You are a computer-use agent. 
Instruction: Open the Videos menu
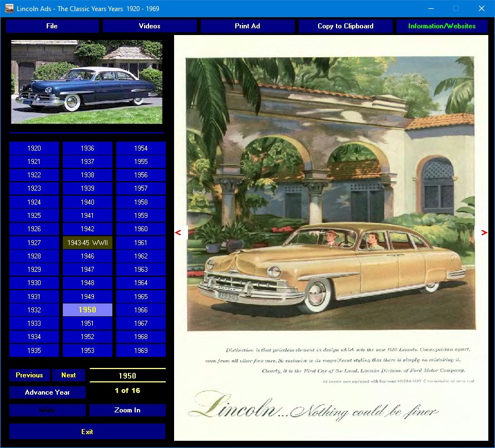(150, 26)
